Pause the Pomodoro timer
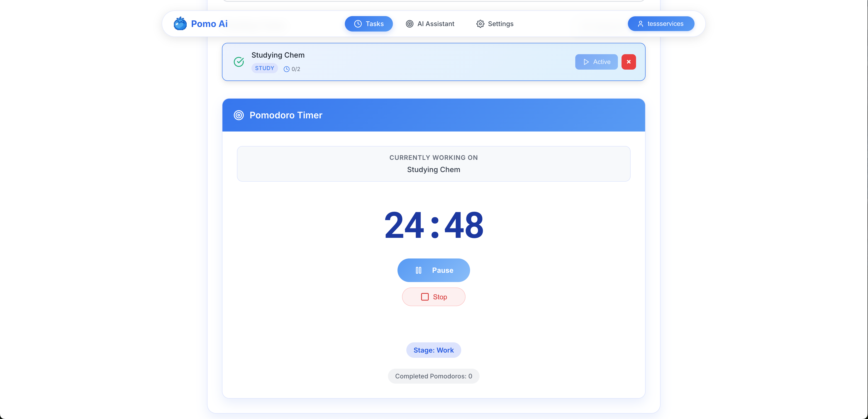Screen dimensions: 868x419 [433, 270]
